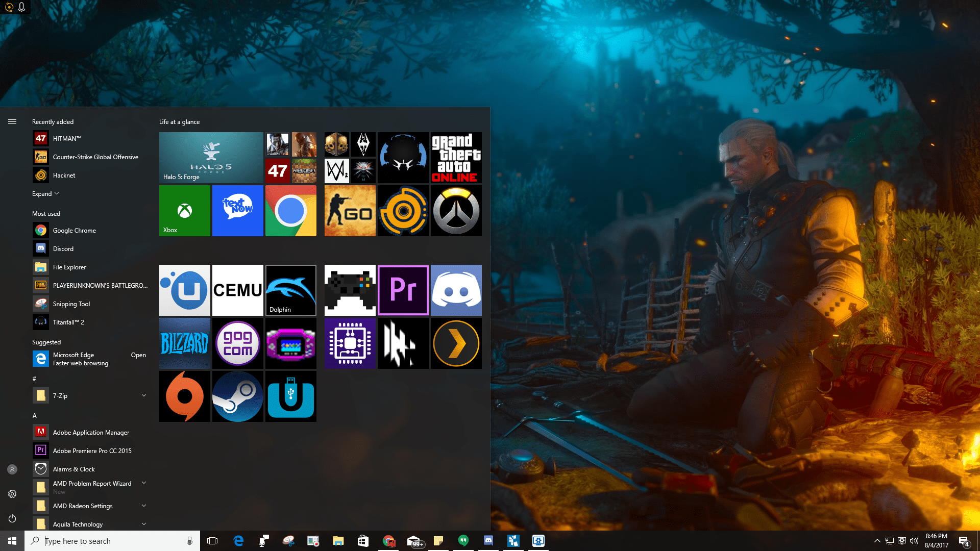
Task: Expand AMD Radeon Settings folder
Action: click(x=143, y=506)
